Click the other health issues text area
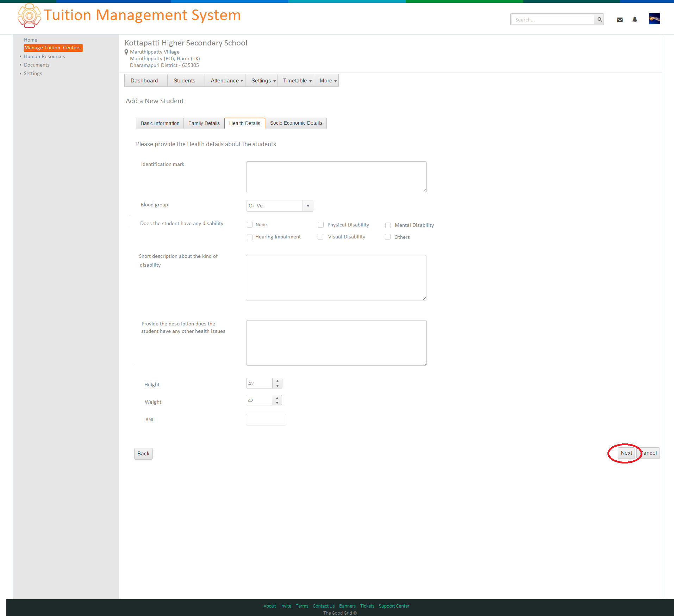The height and width of the screenshot is (616, 674). pyautogui.click(x=336, y=343)
